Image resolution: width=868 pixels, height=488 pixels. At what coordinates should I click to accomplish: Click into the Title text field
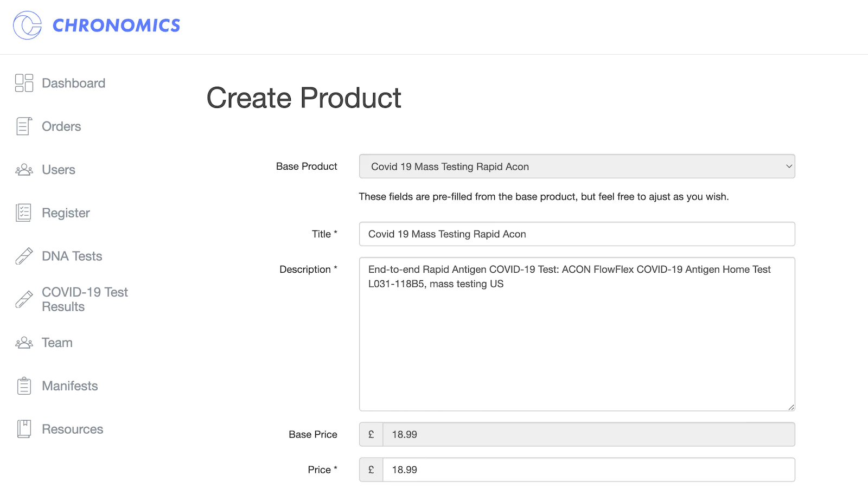[577, 234]
